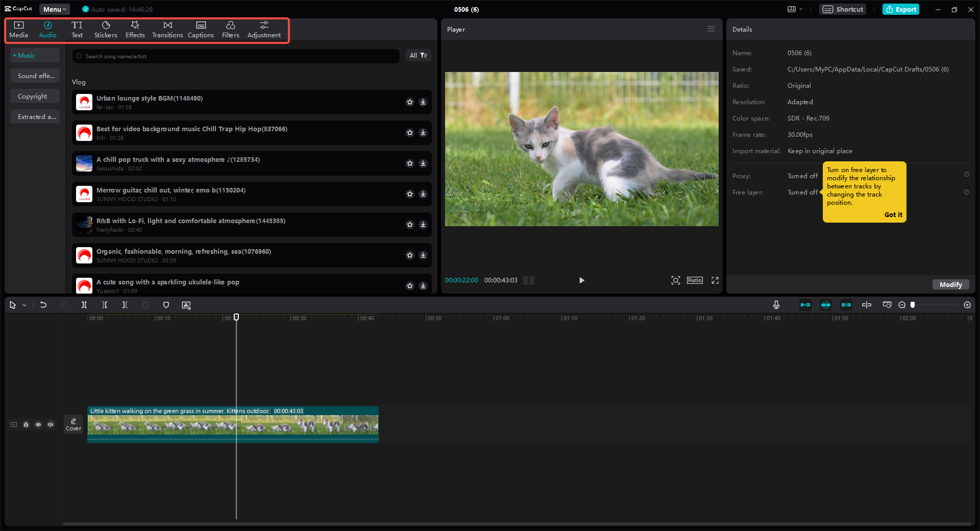
Task: Open the Copyright music category
Action: click(x=34, y=96)
